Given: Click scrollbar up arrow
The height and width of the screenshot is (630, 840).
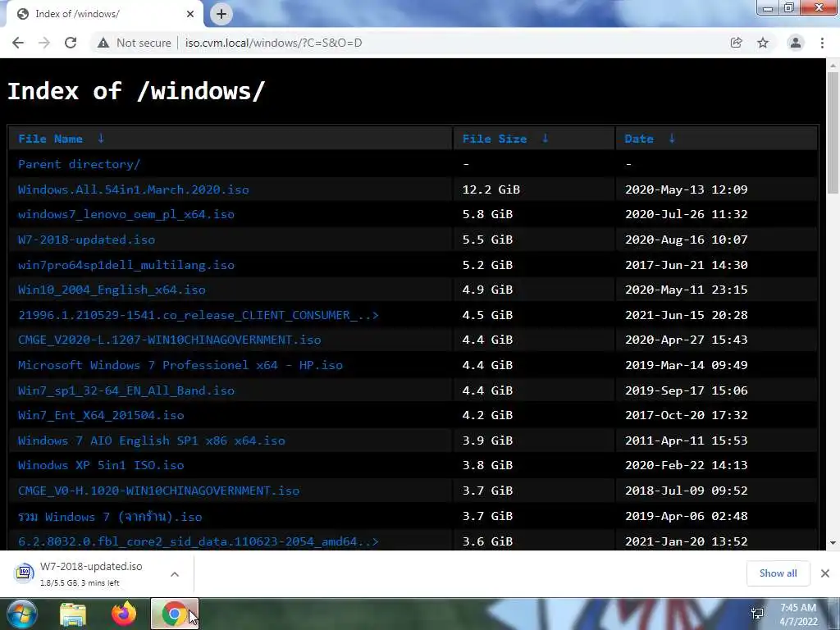Looking at the screenshot, I should point(833,66).
